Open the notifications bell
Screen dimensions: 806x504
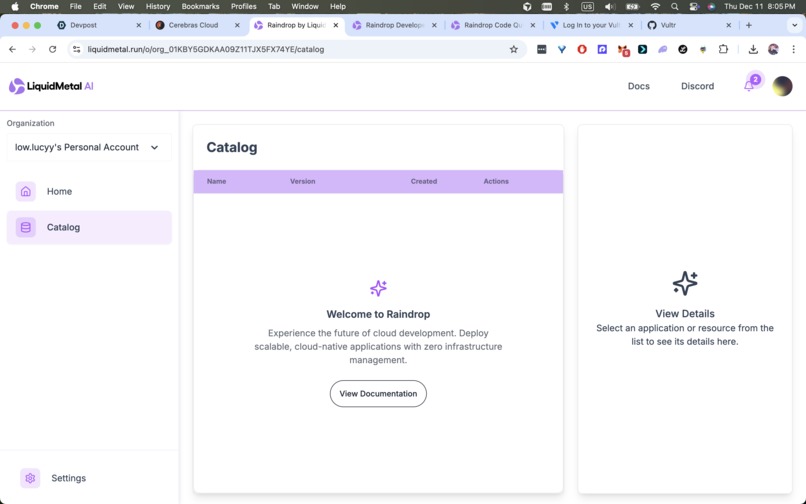[x=749, y=86]
